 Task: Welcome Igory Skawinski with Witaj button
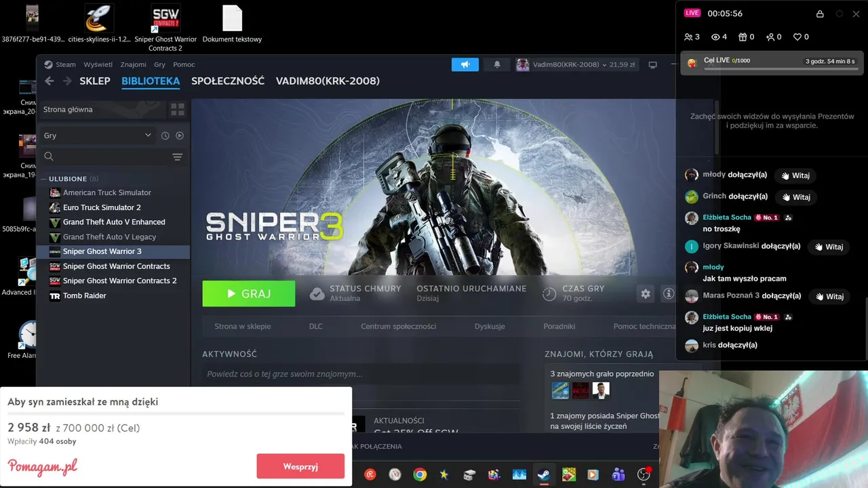click(x=828, y=247)
